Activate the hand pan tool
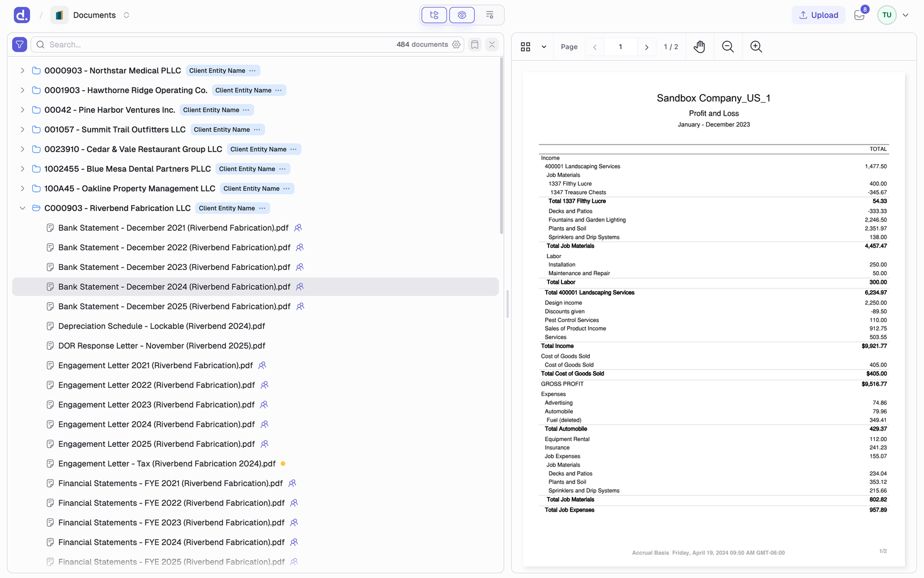 tap(699, 47)
